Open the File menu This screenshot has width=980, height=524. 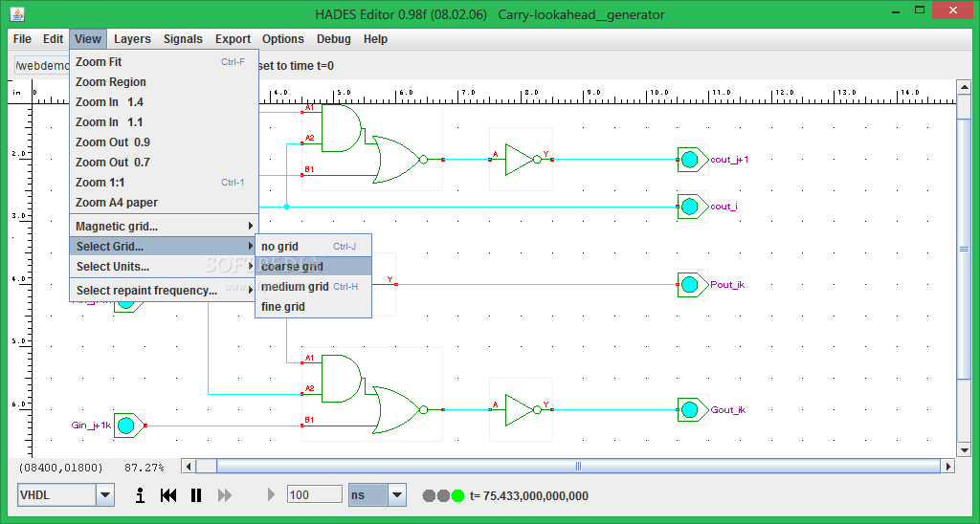click(22, 38)
